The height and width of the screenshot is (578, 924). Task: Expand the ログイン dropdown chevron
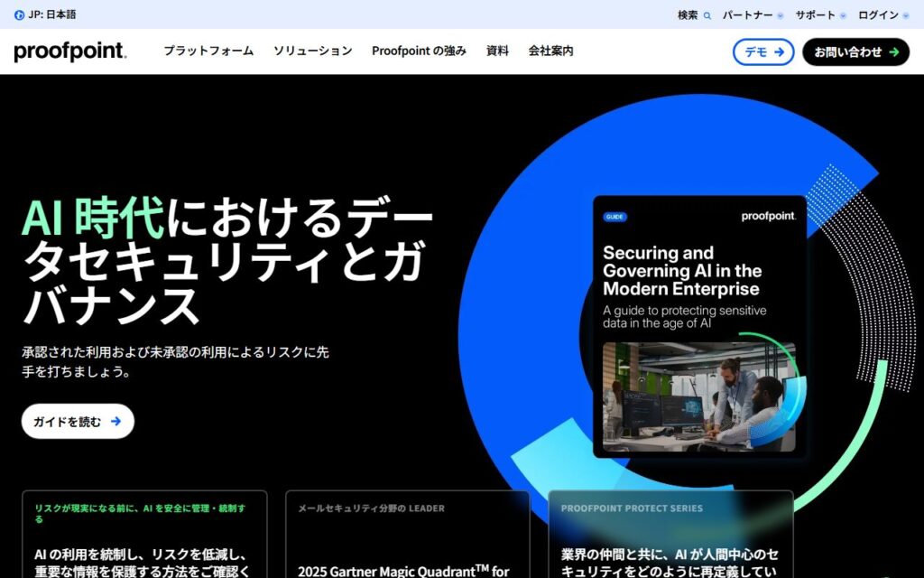[x=906, y=16]
